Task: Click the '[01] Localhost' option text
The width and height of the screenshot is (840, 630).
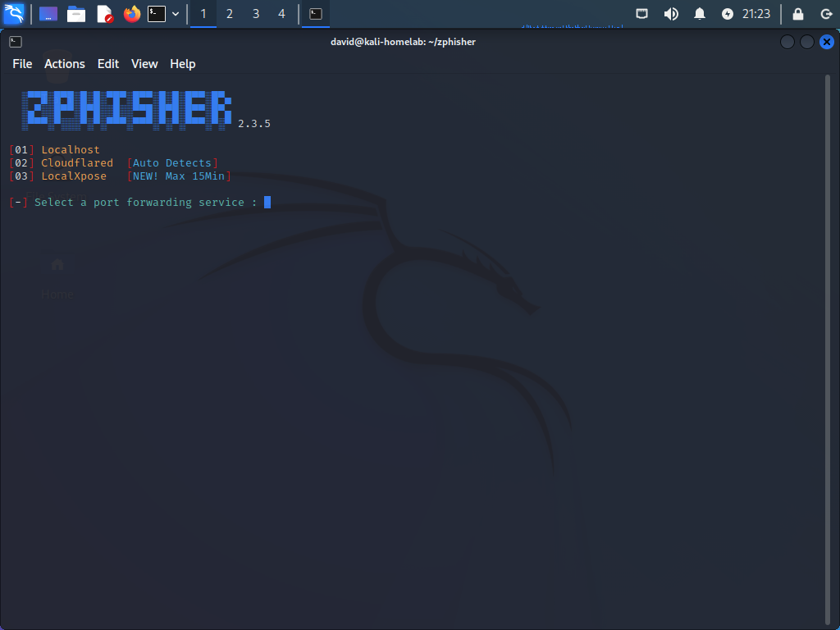Action: point(55,150)
